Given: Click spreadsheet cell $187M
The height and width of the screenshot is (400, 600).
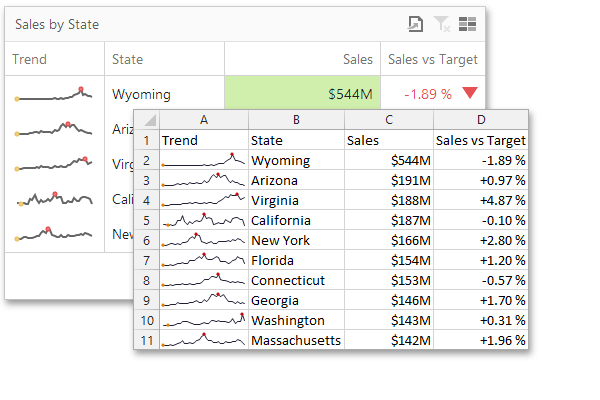Looking at the screenshot, I should tap(389, 220).
